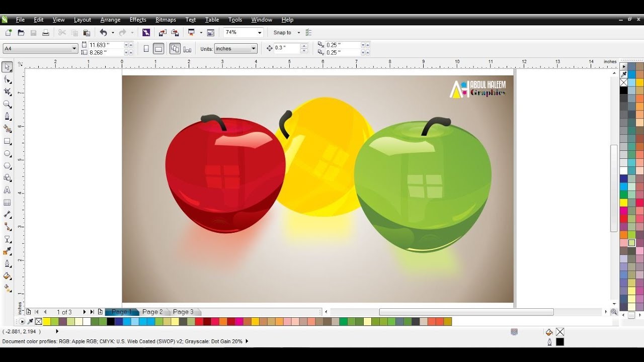Set page orientation to landscape
The width and height of the screenshot is (644, 362).
pyautogui.click(x=158, y=49)
